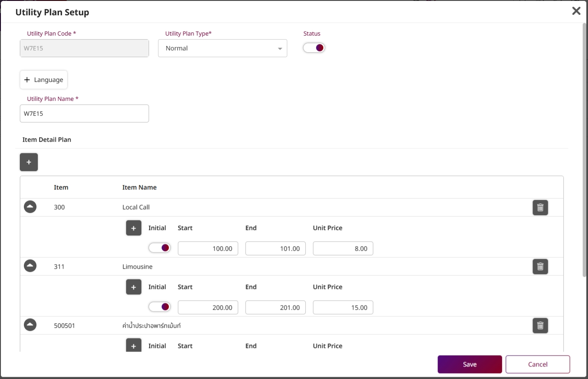Collapse the Local Call item 300 row
Viewport: 588px width, 379px height.
point(30,207)
